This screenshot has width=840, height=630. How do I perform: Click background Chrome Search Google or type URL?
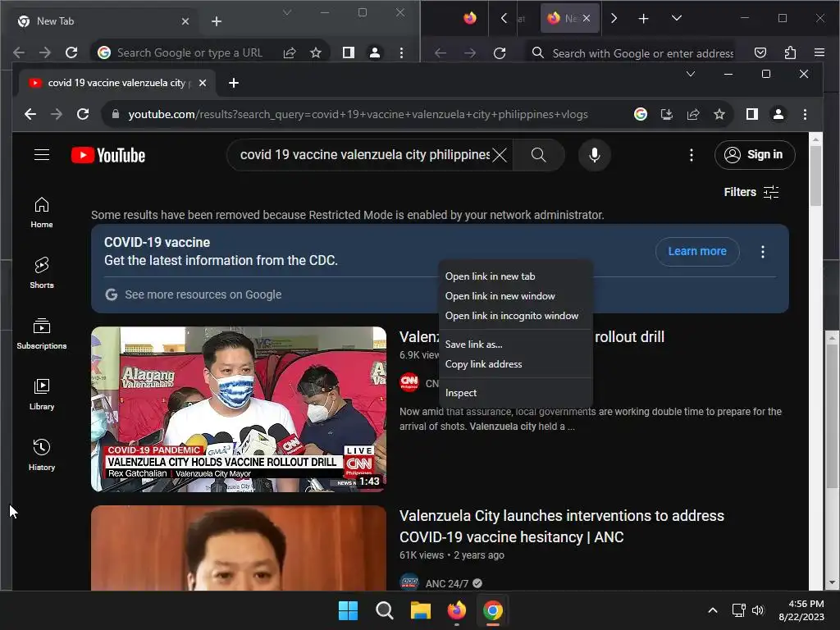click(189, 52)
